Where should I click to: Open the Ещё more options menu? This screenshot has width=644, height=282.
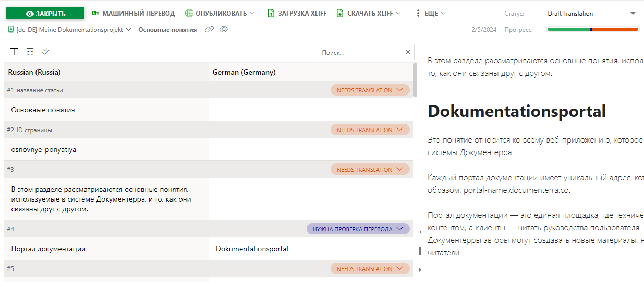pos(430,13)
